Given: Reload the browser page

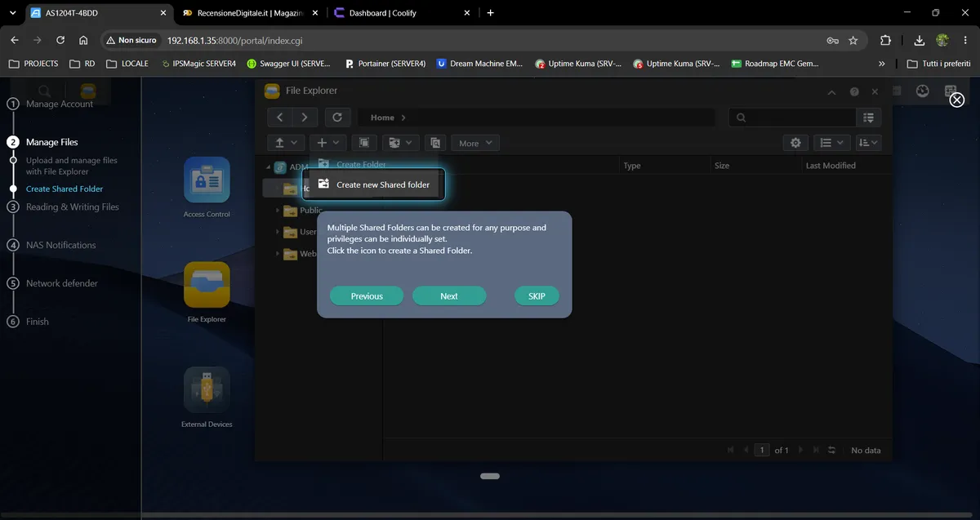Looking at the screenshot, I should coord(60,40).
